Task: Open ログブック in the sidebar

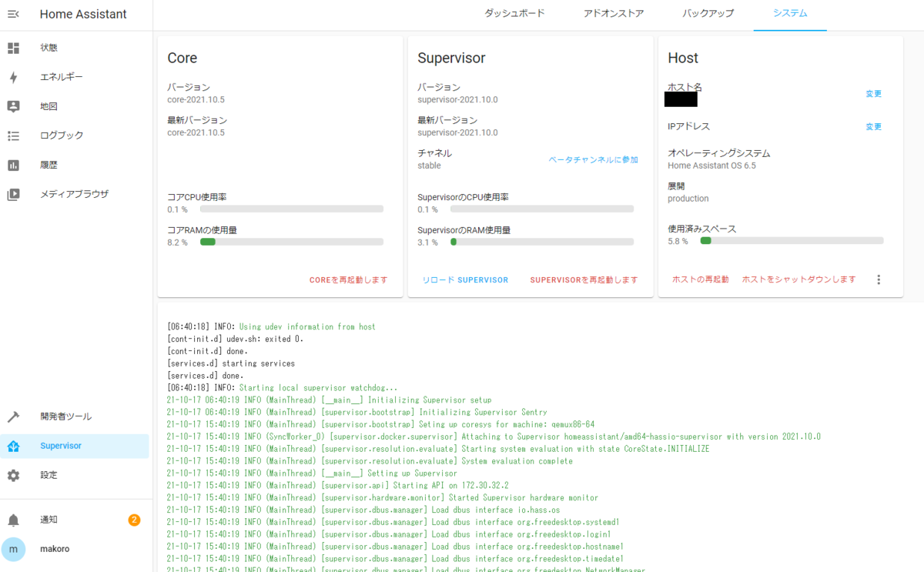Action: (75, 135)
